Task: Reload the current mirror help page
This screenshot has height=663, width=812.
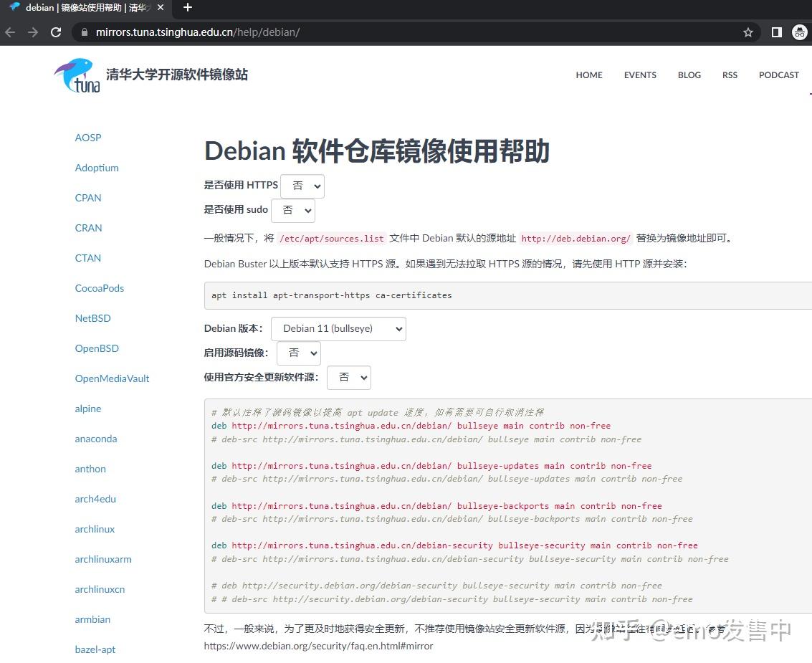Action: point(57,32)
